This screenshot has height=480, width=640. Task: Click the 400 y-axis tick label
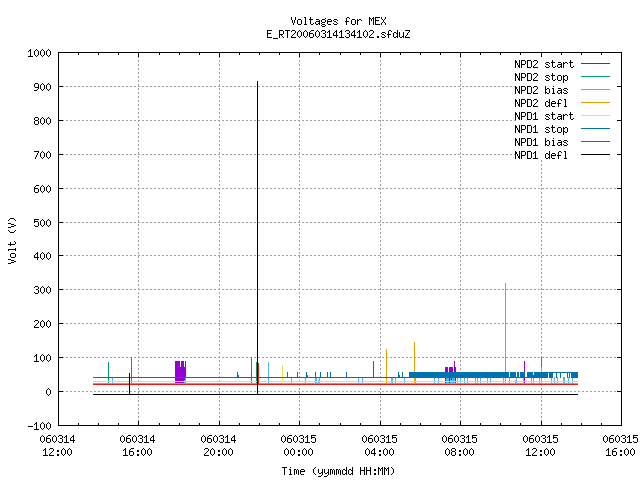[x=42, y=256]
